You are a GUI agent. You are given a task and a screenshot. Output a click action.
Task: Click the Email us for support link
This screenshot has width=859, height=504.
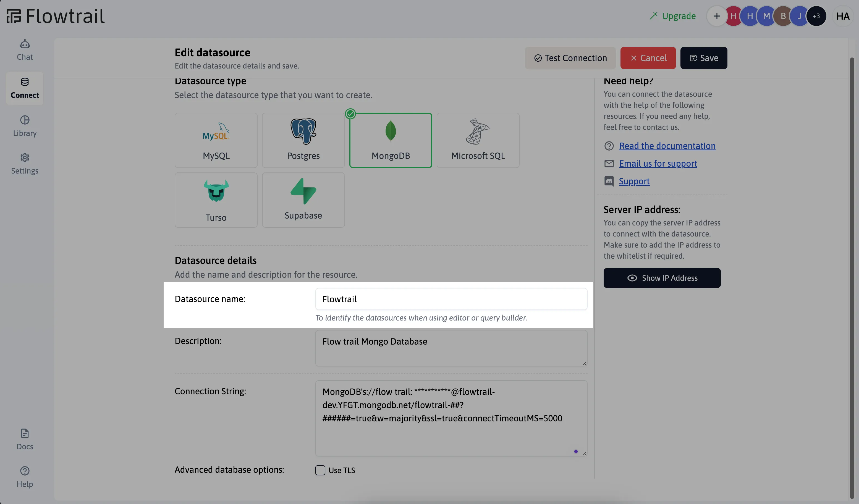[658, 164]
